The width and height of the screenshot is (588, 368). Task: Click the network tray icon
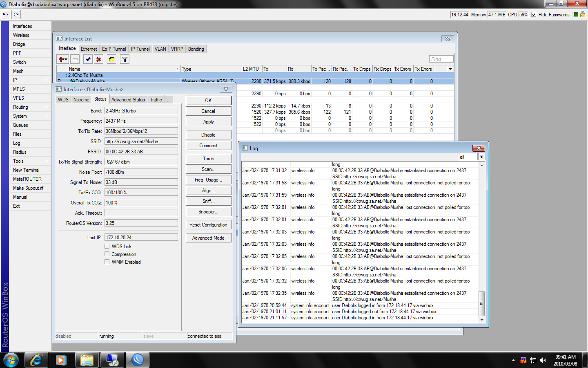(533, 360)
